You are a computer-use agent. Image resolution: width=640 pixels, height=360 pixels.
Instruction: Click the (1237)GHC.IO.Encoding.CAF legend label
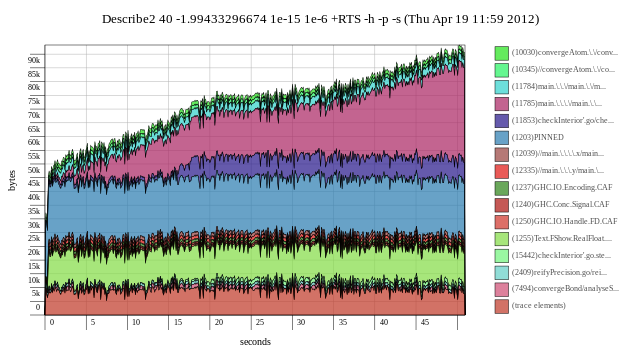(x=562, y=187)
